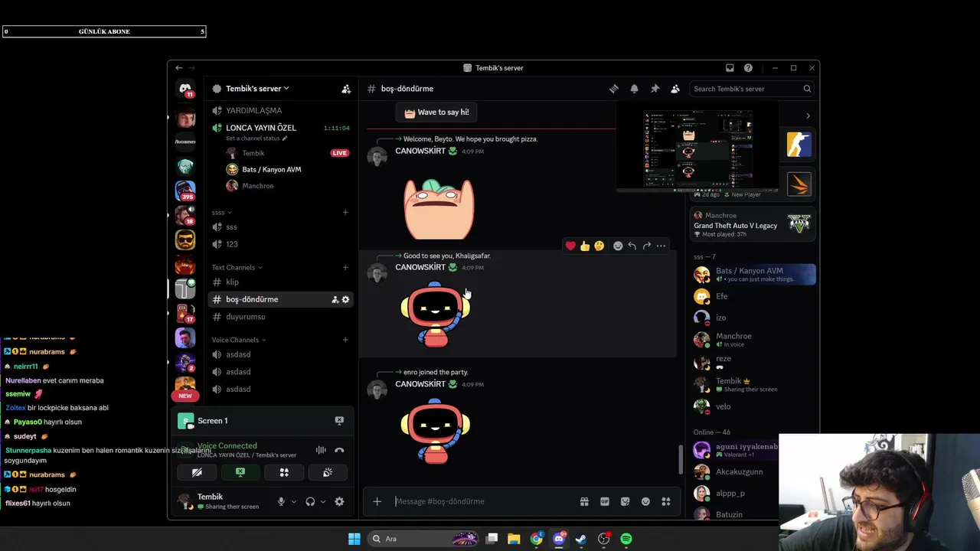Open add reaction emoji picker on message

(618, 246)
